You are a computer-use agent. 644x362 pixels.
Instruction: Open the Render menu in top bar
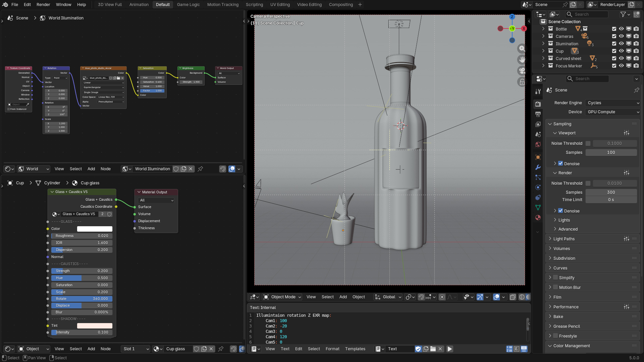coord(43,5)
